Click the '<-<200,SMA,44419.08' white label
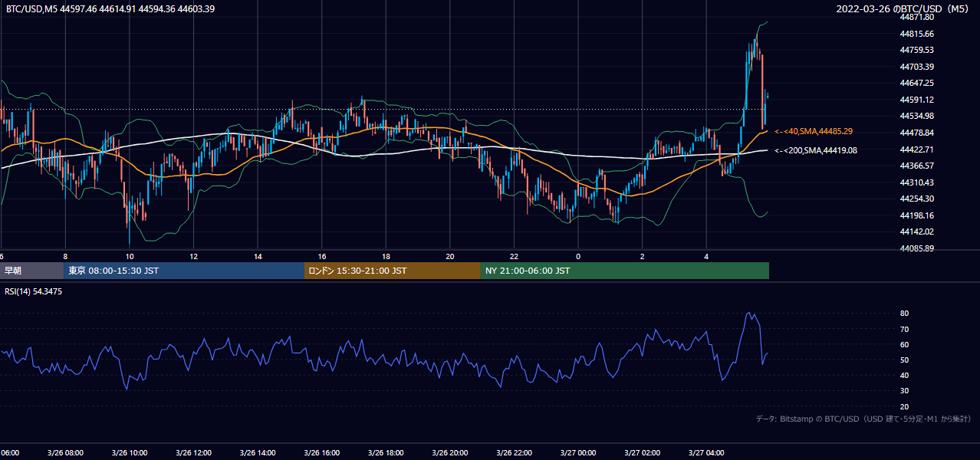The image size is (980, 460). [x=816, y=150]
